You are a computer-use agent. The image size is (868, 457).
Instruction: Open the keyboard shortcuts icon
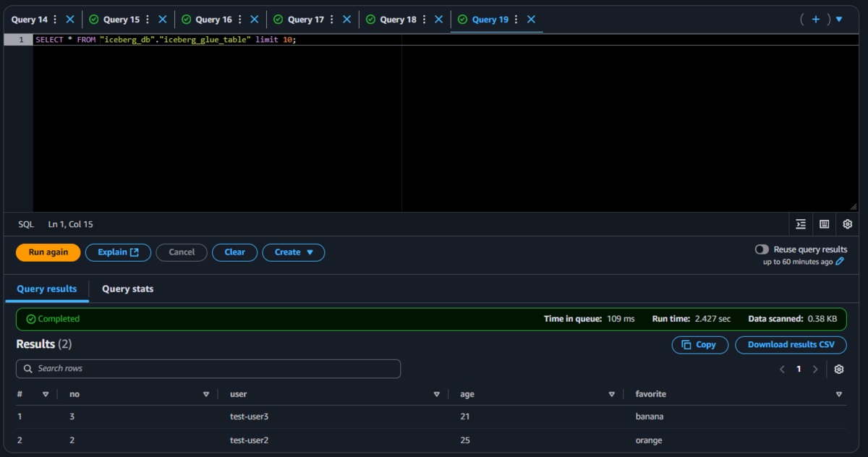pos(824,224)
